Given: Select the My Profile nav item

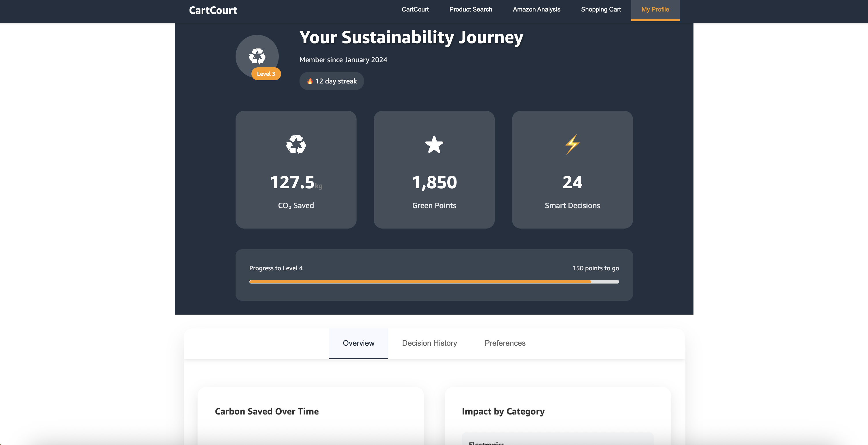Looking at the screenshot, I should click(655, 9).
